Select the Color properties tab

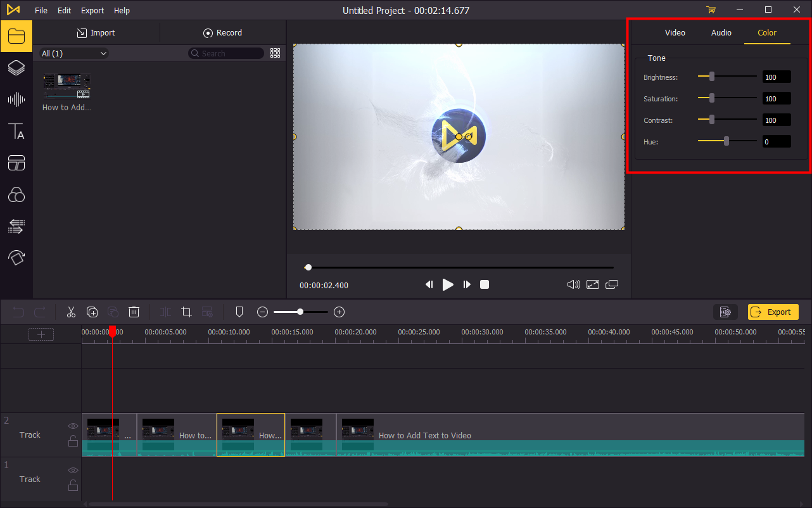[x=767, y=32]
